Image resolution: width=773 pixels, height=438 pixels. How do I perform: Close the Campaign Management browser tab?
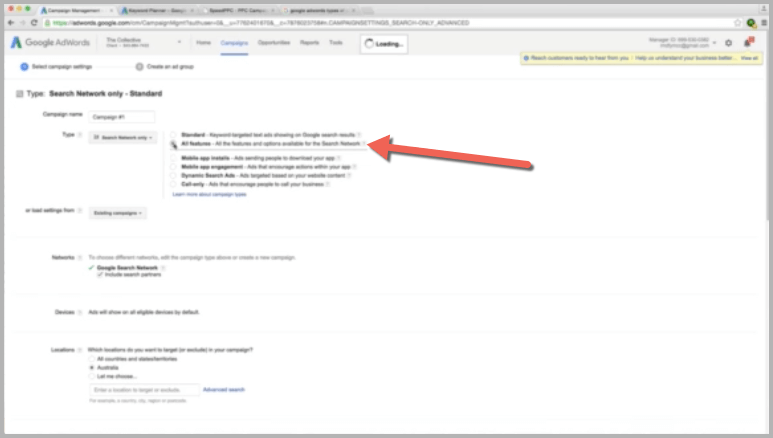point(110,10)
